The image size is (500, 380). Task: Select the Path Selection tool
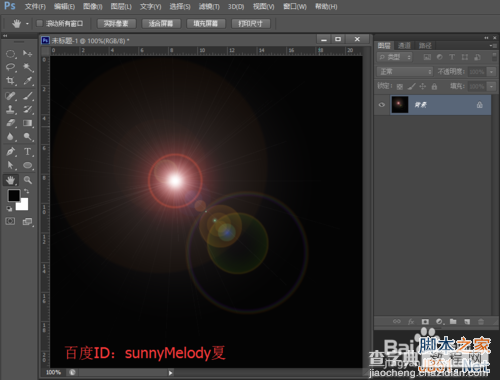point(10,165)
